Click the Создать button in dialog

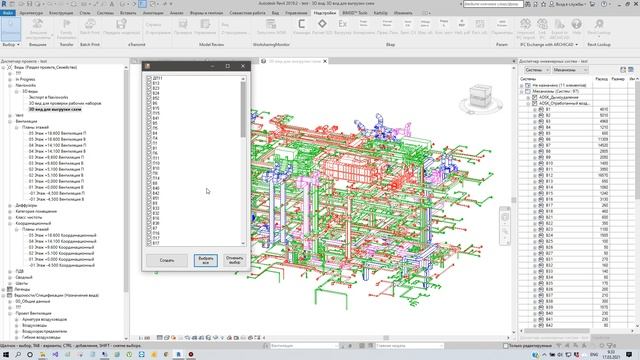click(167, 260)
